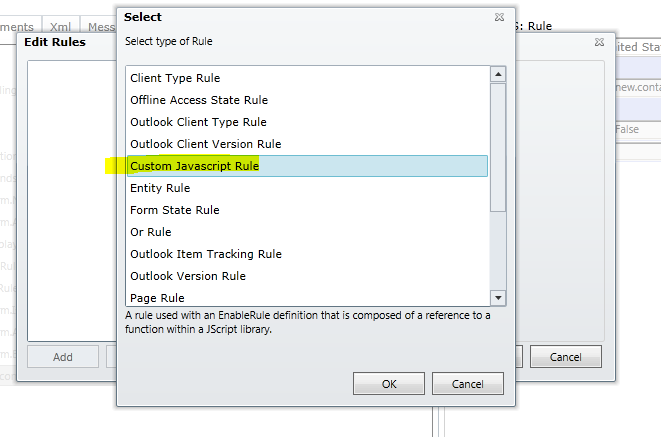Click Add in Edit Rules
The image size is (661, 437).
[62, 357]
